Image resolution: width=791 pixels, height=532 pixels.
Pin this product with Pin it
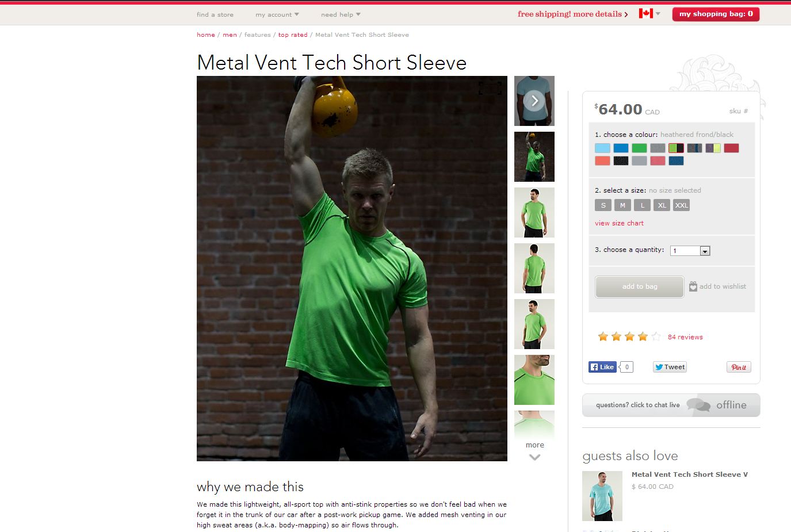(x=739, y=367)
